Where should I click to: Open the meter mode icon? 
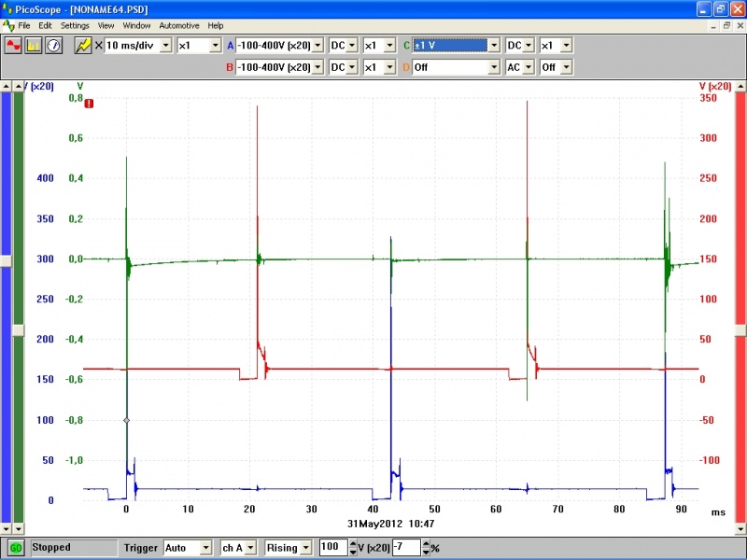(53, 45)
